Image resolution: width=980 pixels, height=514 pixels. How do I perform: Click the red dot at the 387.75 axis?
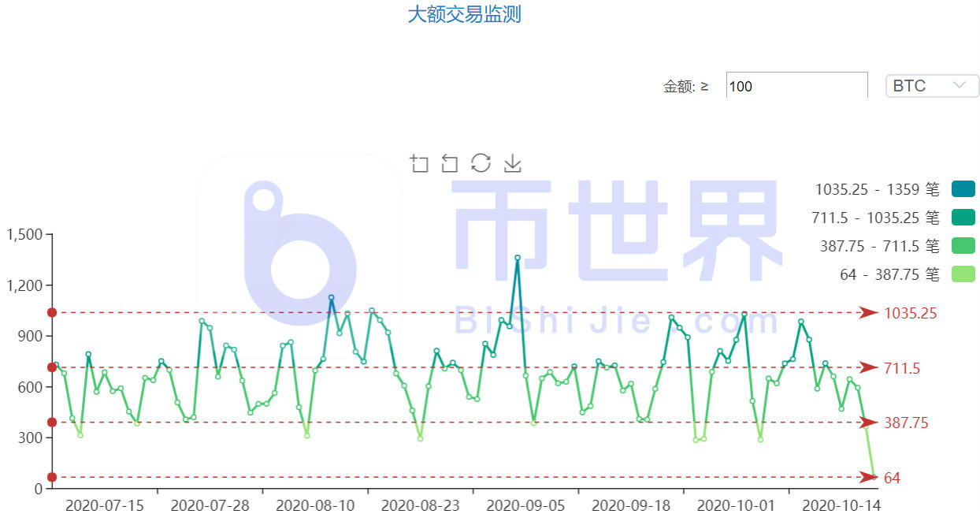52,423
